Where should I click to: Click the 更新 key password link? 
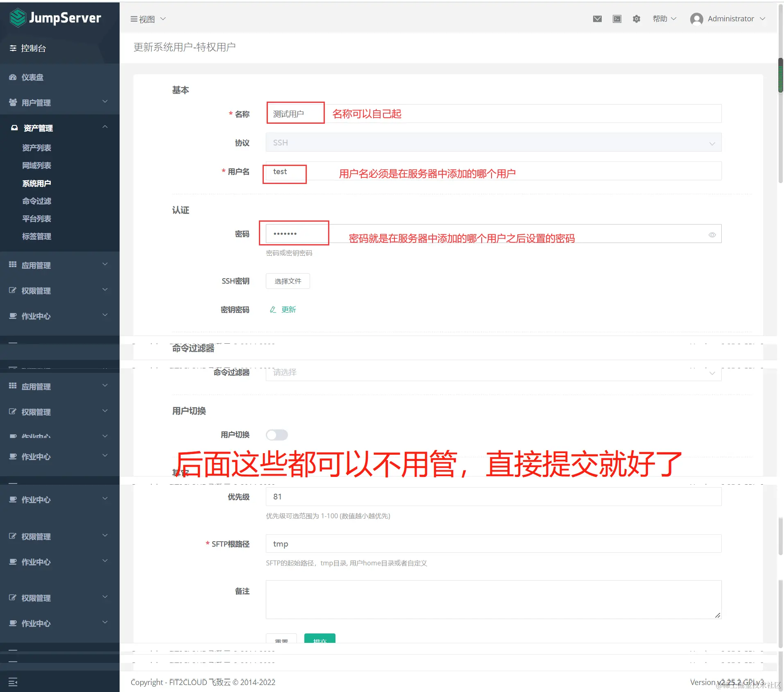coord(288,310)
